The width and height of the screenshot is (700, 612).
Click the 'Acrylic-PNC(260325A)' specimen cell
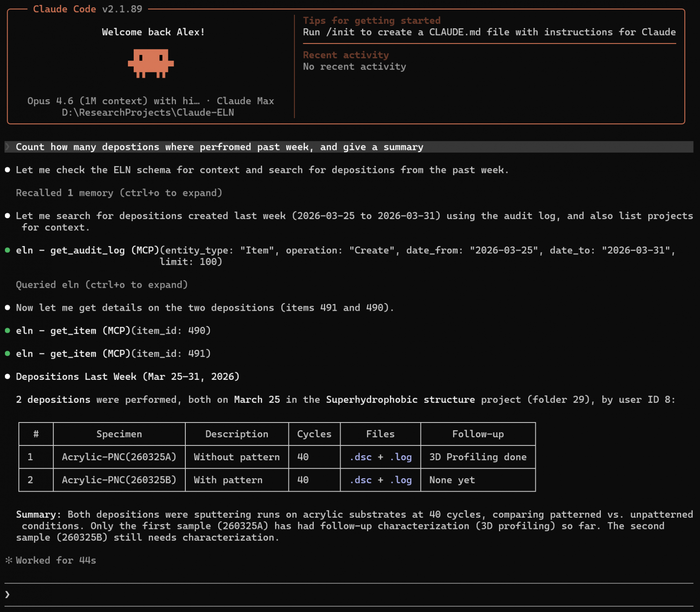[119, 457]
